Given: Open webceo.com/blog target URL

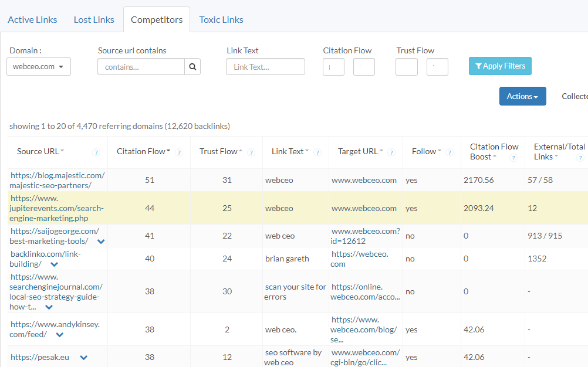Looking at the screenshot, I should (x=364, y=329).
